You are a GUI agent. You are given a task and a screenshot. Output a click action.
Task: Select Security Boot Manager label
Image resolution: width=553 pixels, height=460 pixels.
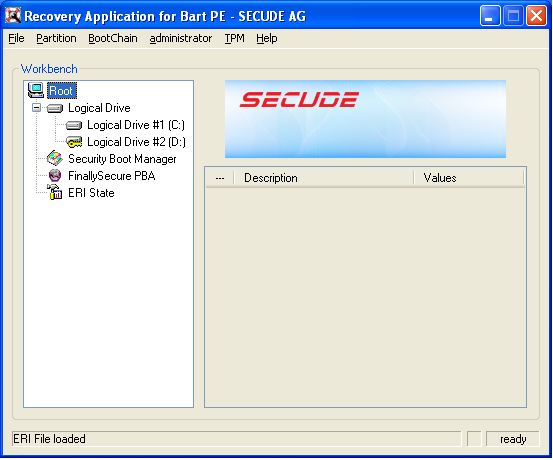pyautogui.click(x=122, y=159)
